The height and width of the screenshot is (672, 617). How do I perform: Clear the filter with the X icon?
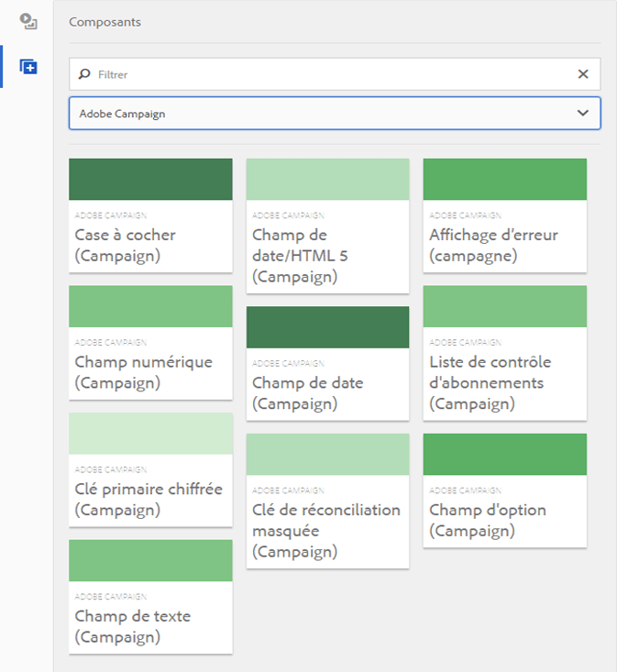[583, 74]
